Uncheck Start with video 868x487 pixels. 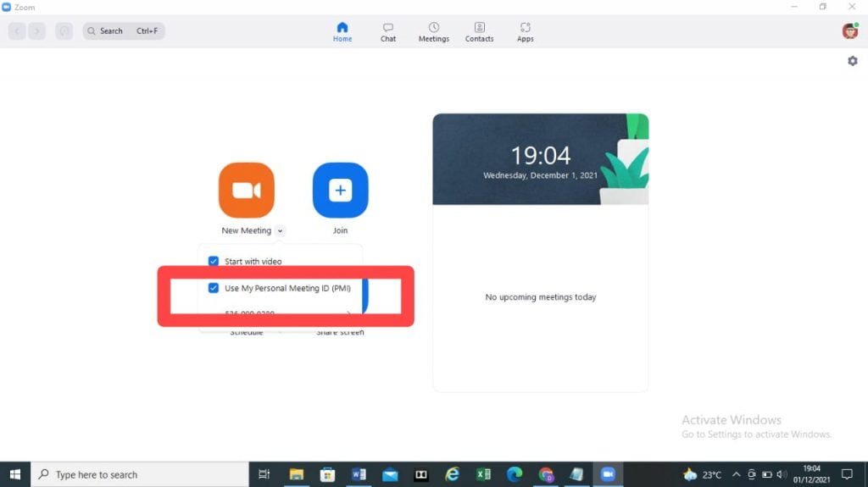coord(214,262)
